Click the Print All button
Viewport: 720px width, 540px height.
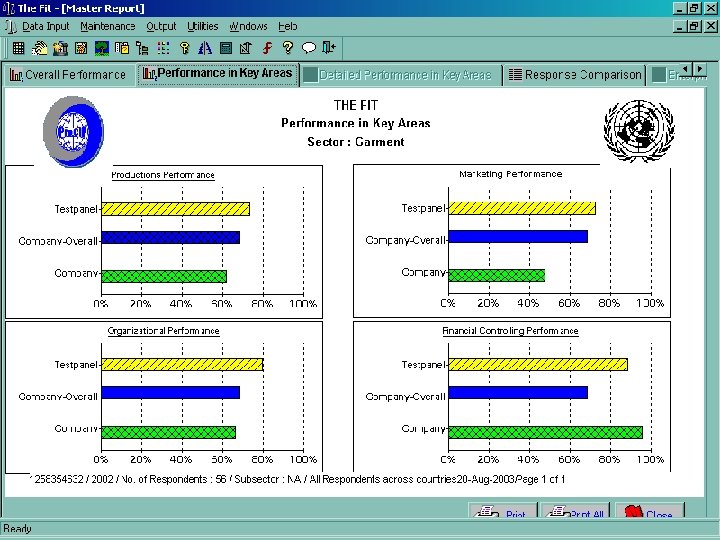point(575,511)
